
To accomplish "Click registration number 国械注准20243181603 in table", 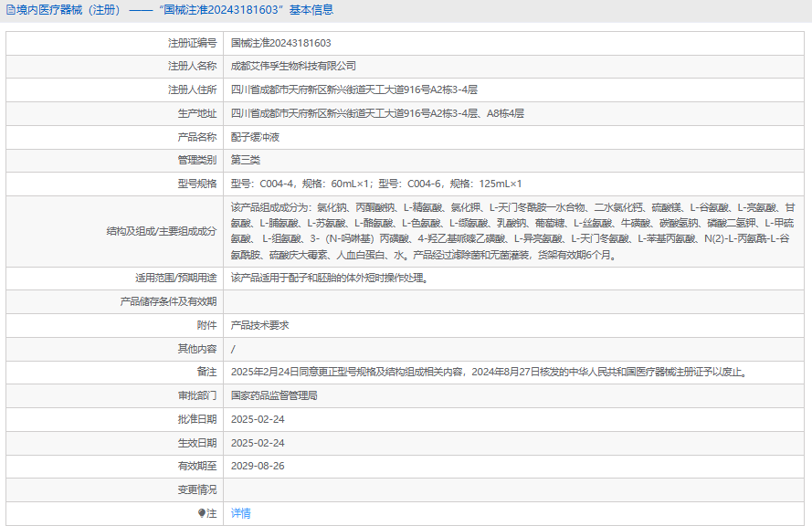I will click(x=280, y=43).
